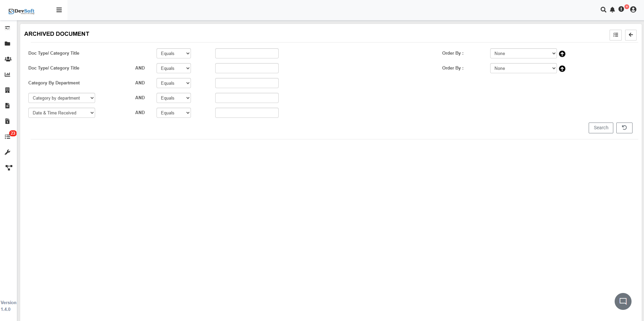Toggle the hamburger navigation menu
The image size is (644, 321).
coord(59,10)
